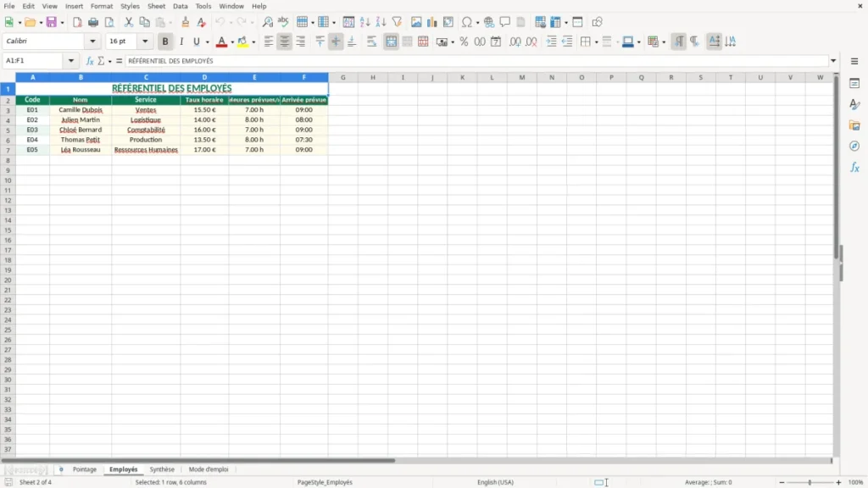
Task: Select column H header
Action: 373,77
